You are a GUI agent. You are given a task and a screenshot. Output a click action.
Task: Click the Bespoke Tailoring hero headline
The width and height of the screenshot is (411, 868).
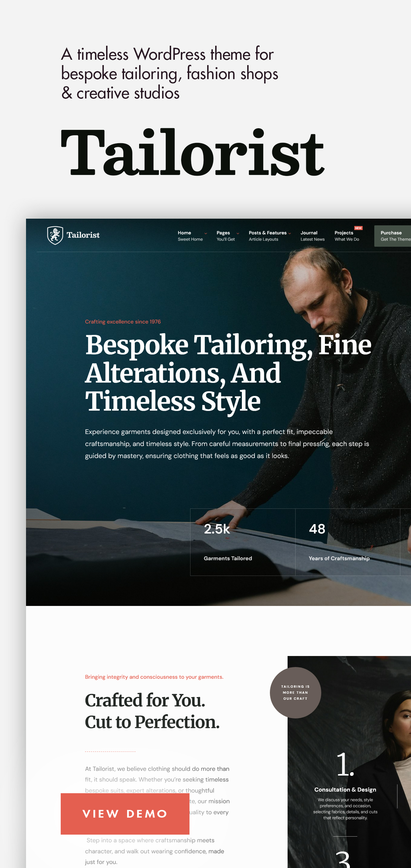[x=228, y=372]
